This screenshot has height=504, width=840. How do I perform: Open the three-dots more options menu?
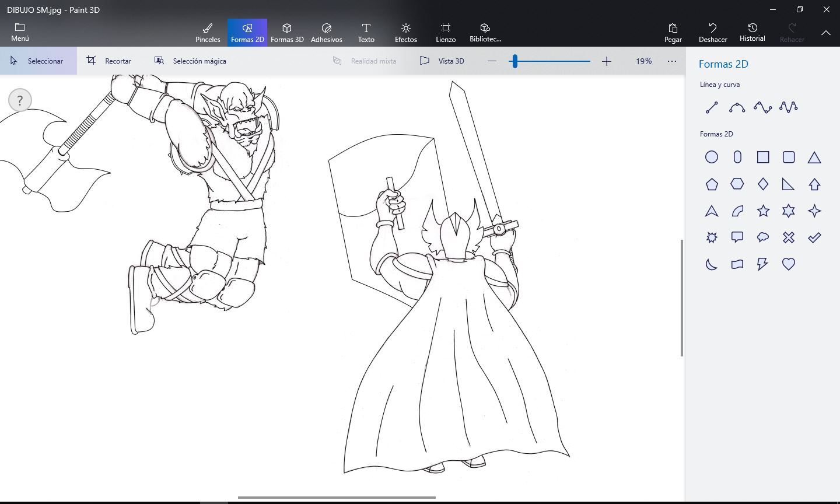tap(672, 61)
